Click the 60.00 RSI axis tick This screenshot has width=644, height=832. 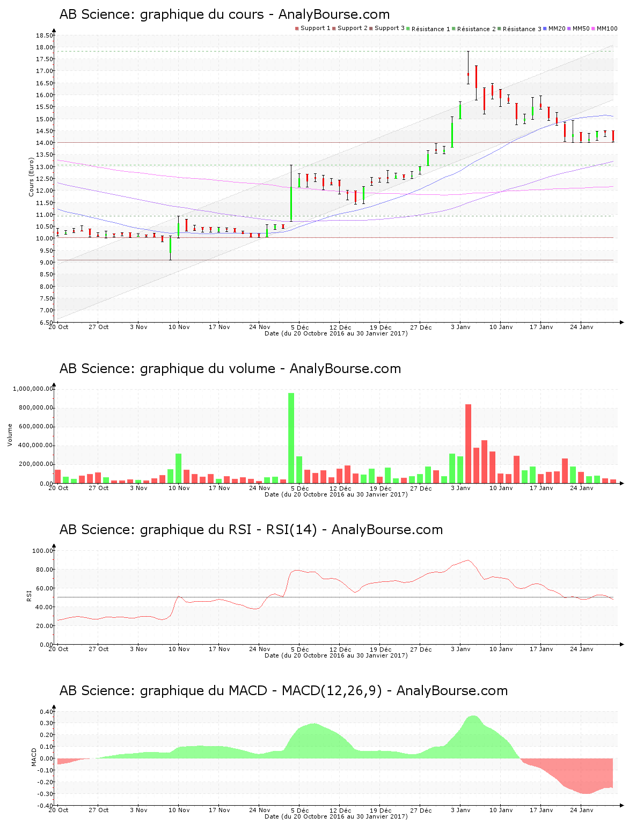pos(45,588)
